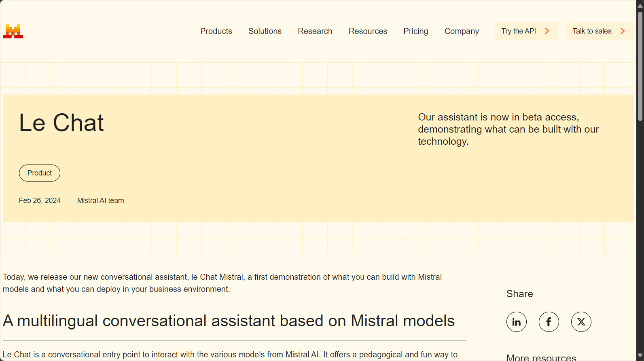Screen dimensions: 644x361
Task: Click the Feb 26, 2024 date
Action: pyautogui.click(x=40, y=201)
